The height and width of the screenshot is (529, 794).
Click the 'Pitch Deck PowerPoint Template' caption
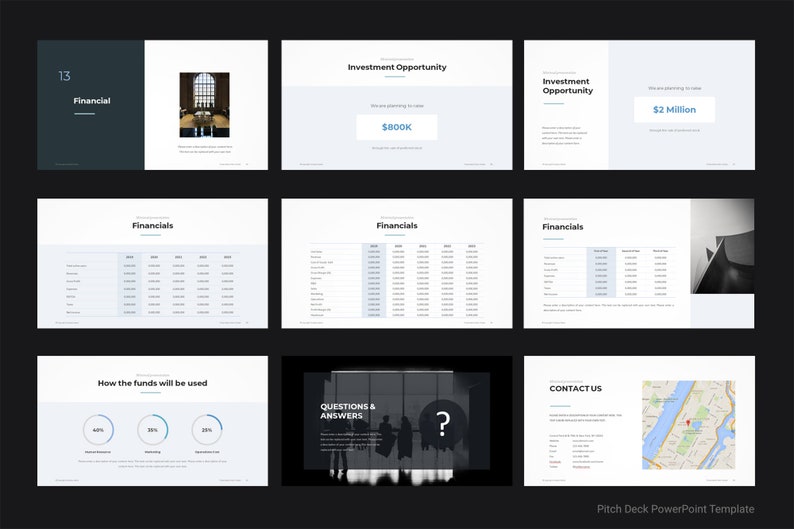676,509
